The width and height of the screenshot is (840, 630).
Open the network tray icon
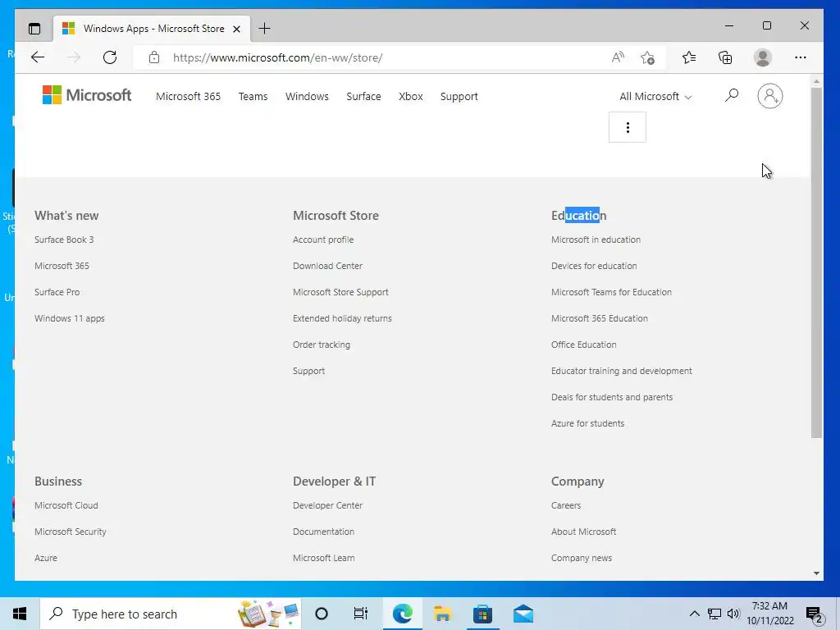(x=714, y=614)
